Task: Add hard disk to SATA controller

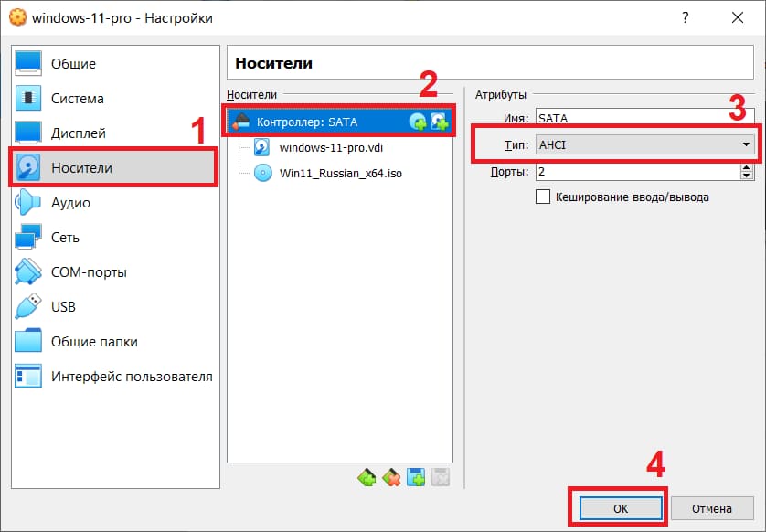Action: [440, 122]
